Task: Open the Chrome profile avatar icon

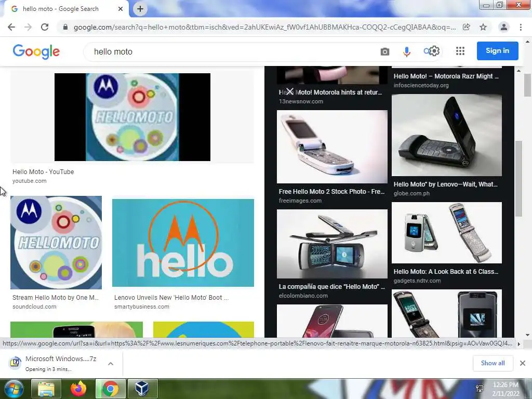Action: coord(504,27)
